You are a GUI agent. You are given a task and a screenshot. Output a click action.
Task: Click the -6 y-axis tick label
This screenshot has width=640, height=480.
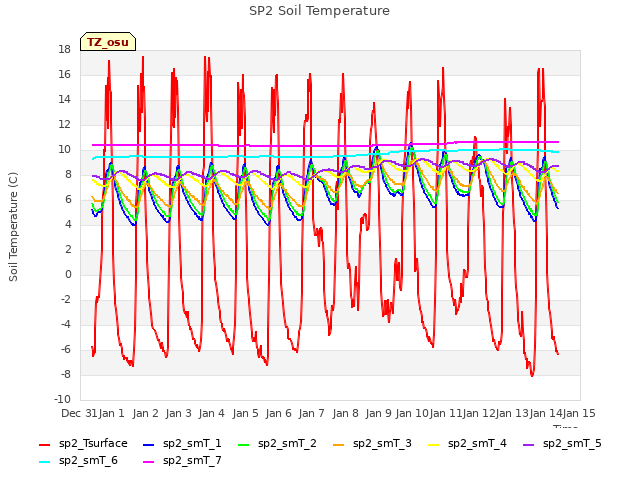(x=66, y=350)
